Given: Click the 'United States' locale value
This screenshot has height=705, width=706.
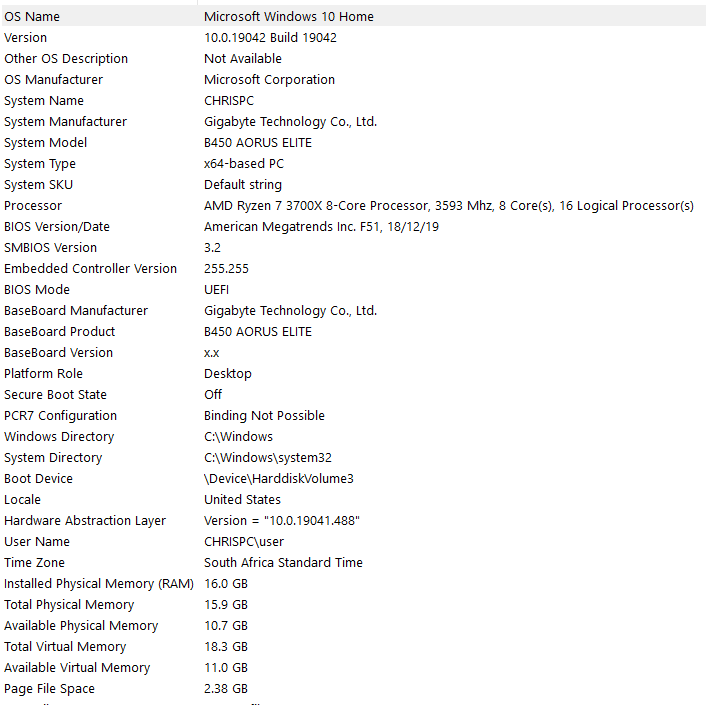Looking at the screenshot, I should click(242, 500).
